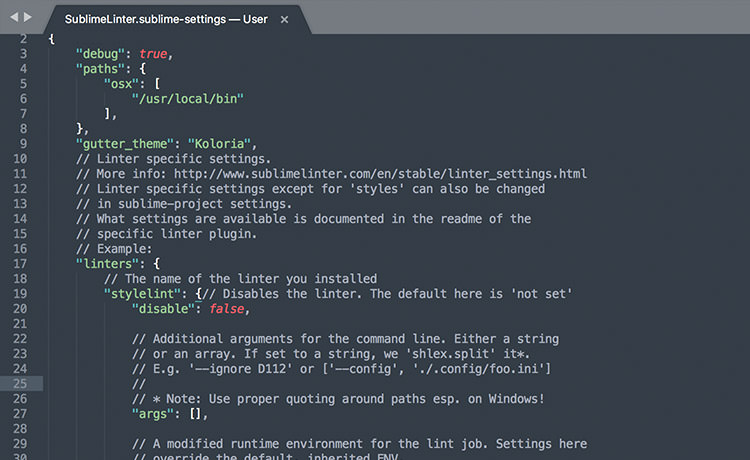This screenshot has height=460, width=750.
Task: Go to the previous tab with left arrow
Action: click(x=14, y=17)
